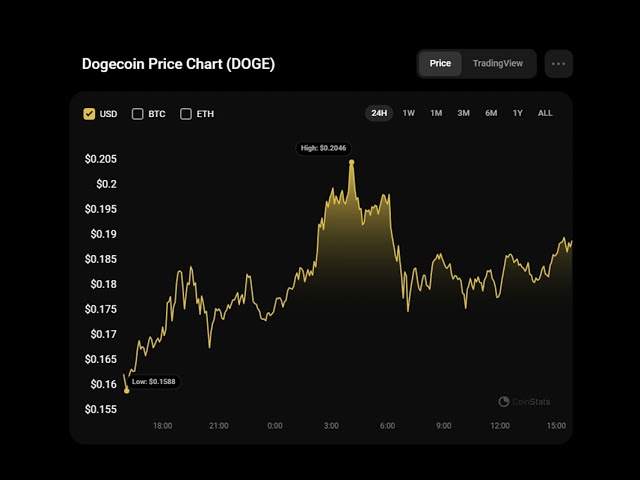The height and width of the screenshot is (480, 640).
Task: Click the Dogecoin Price Chart heading
Action: click(x=178, y=64)
